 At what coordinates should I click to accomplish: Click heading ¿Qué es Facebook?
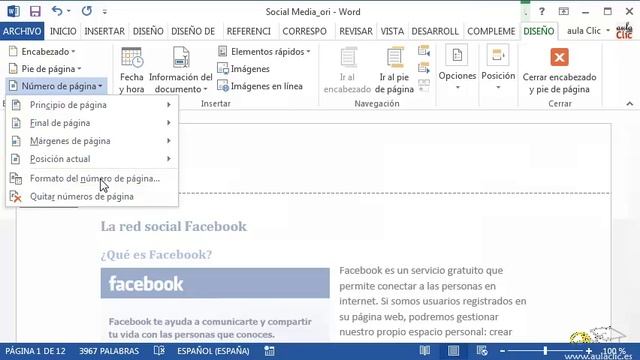[x=156, y=255]
